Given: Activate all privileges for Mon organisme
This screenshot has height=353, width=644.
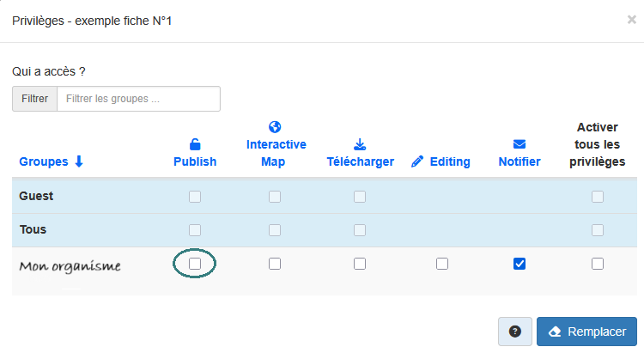Looking at the screenshot, I should point(598,264).
